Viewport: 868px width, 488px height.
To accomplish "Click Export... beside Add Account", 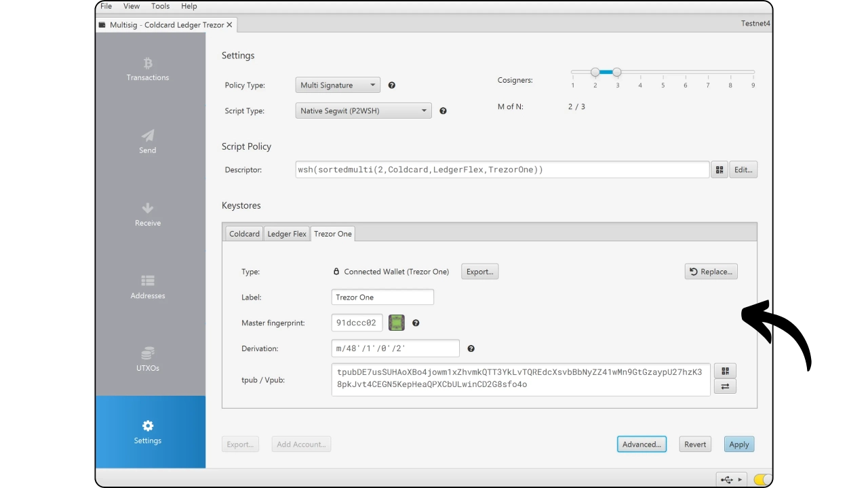I will (240, 445).
